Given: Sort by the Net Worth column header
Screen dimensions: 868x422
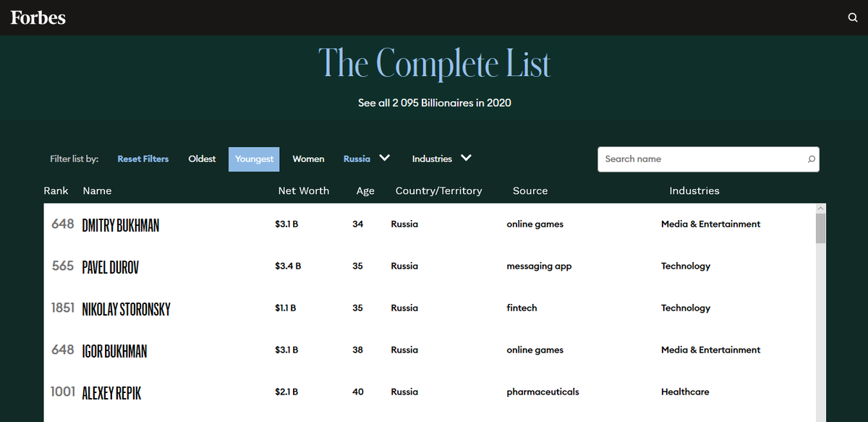Looking at the screenshot, I should coord(304,191).
